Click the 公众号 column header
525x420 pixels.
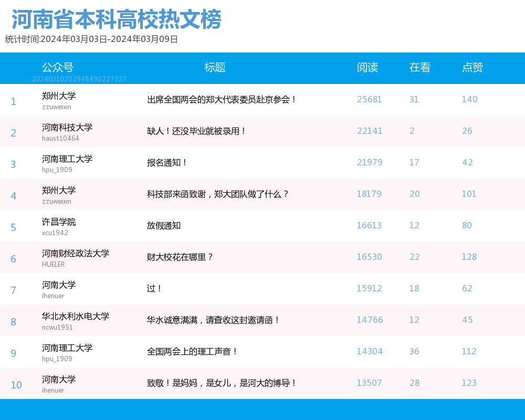(x=58, y=67)
